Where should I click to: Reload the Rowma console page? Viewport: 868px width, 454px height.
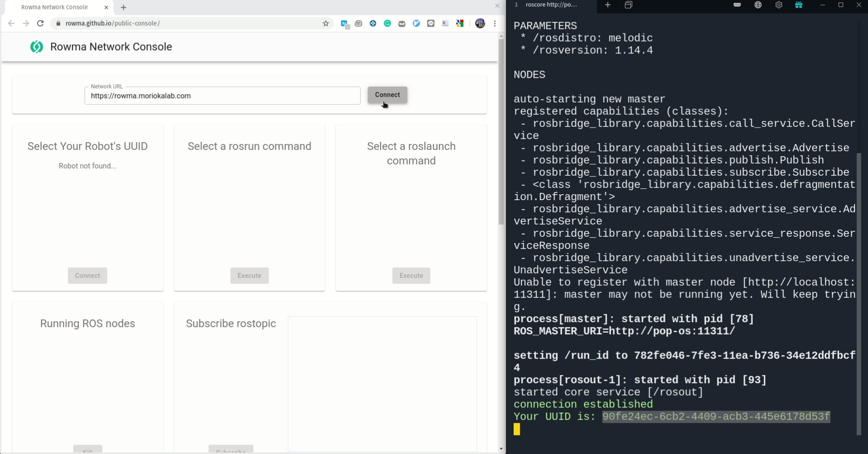(40, 23)
